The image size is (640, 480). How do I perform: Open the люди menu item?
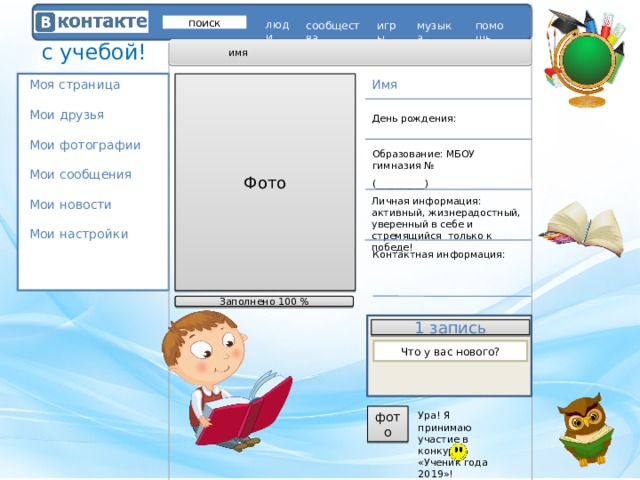pyautogui.click(x=277, y=29)
